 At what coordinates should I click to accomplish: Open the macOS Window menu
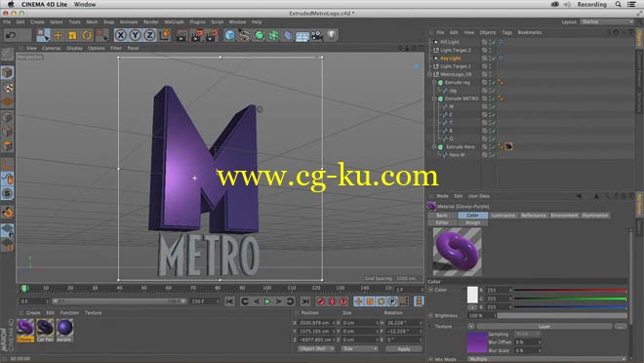coord(85,4)
